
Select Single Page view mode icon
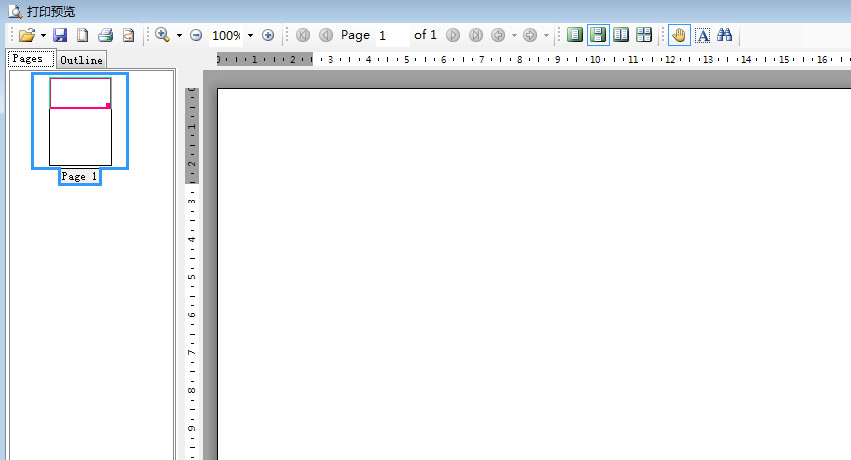(x=575, y=35)
